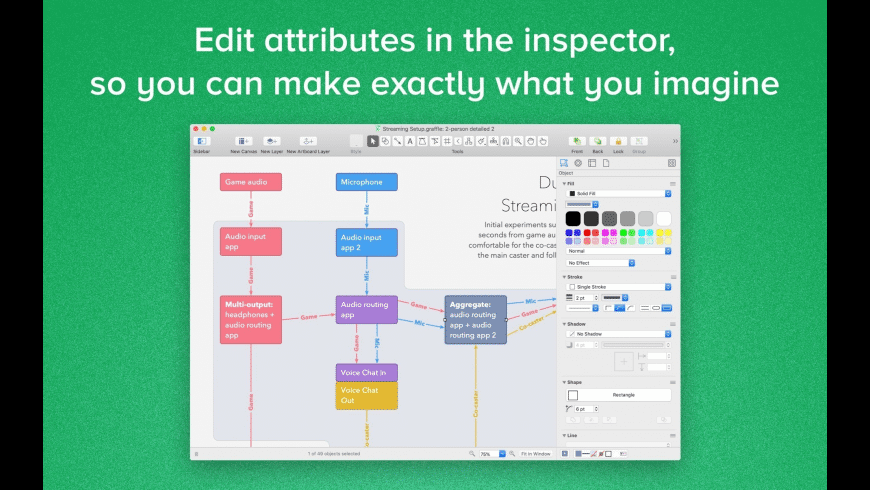Click the stroke thickness stepper
870x490 pixels.
point(596,298)
